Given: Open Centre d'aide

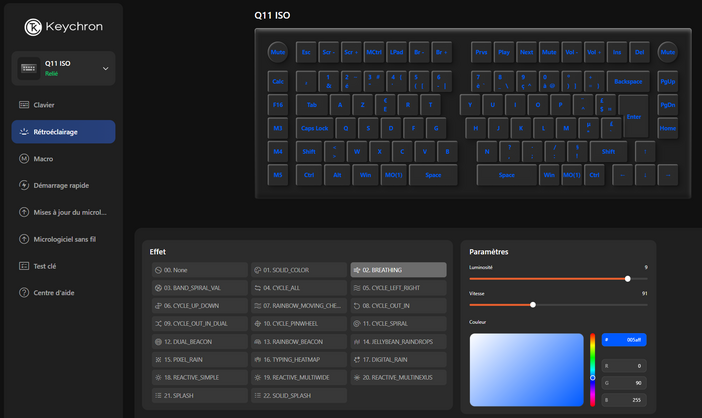Looking at the screenshot, I should 63,293.
